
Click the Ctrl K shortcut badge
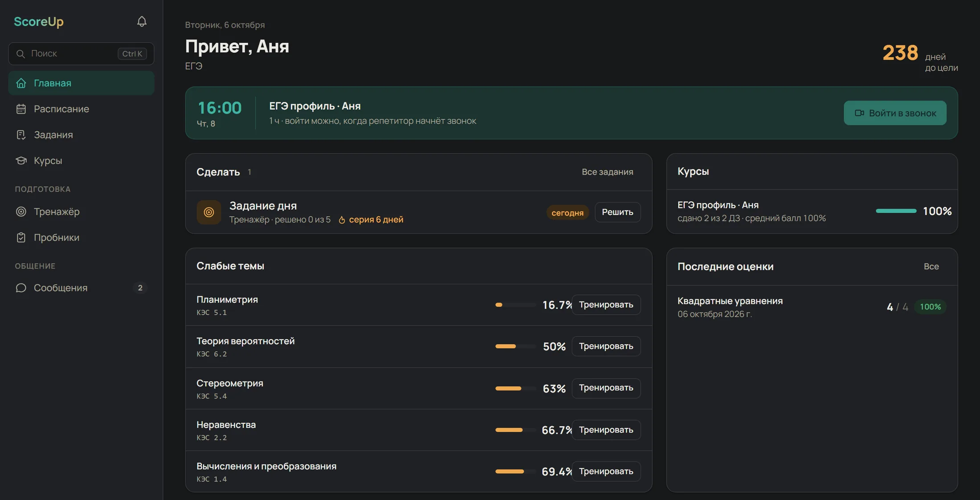pyautogui.click(x=132, y=54)
